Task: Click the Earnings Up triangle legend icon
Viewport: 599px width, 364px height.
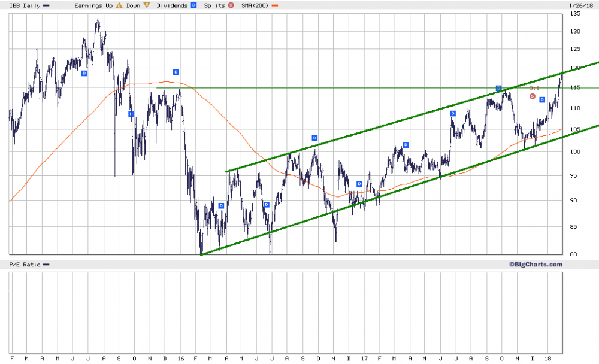Action: (x=119, y=5)
